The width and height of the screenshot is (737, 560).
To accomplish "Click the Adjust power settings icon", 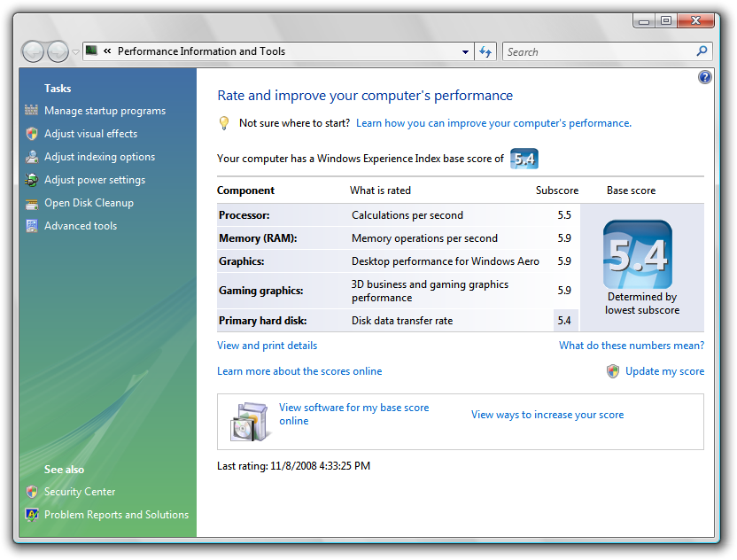I will (32, 180).
